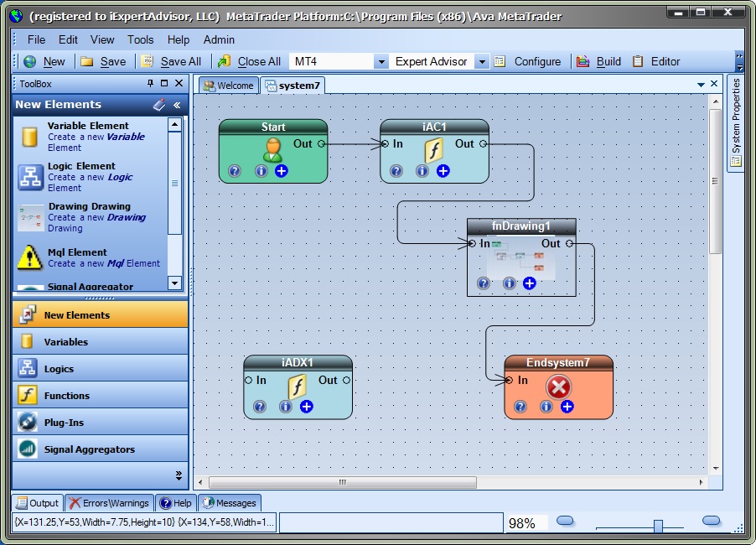Open the MT4 platform dropdown

(x=381, y=62)
